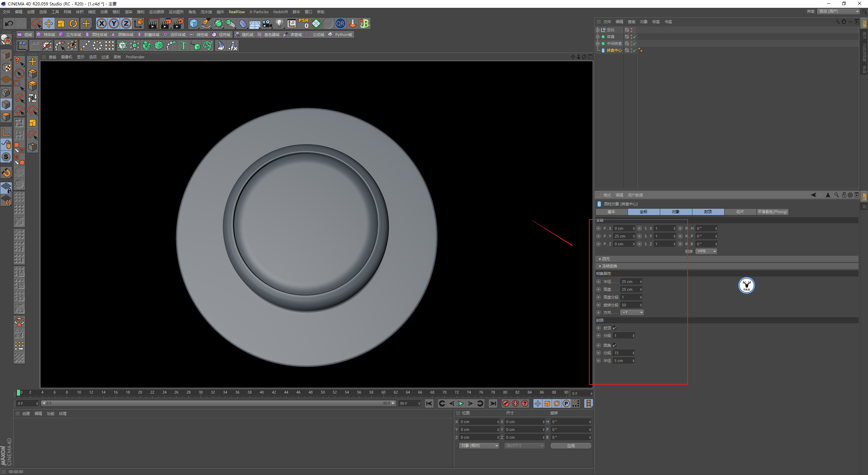Click the 球体域 field button
The width and height of the screenshot is (868, 475).
(x=46, y=35)
